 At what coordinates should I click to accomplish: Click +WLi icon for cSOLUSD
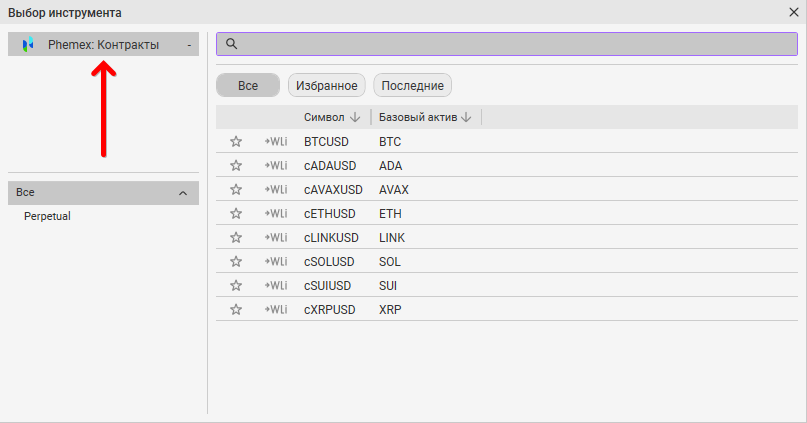click(275, 262)
